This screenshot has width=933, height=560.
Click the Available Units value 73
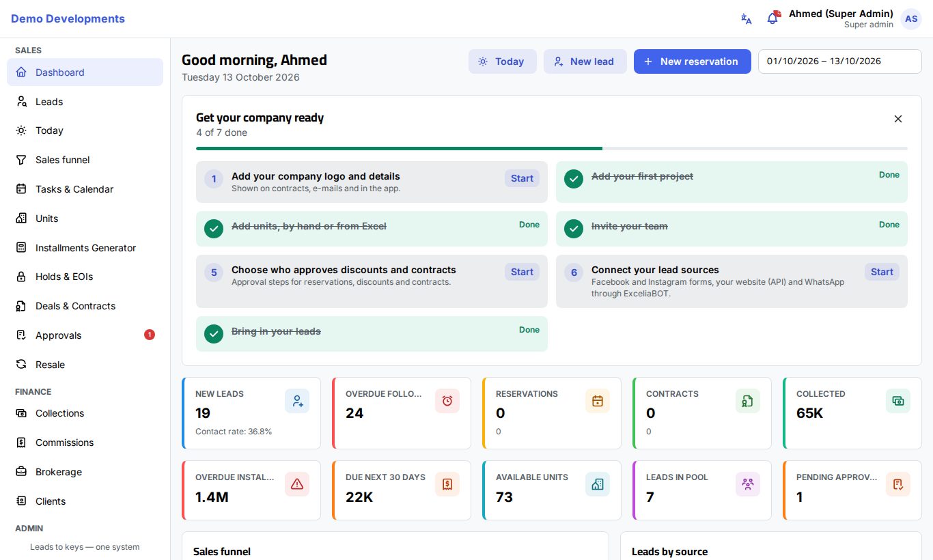[504, 497]
